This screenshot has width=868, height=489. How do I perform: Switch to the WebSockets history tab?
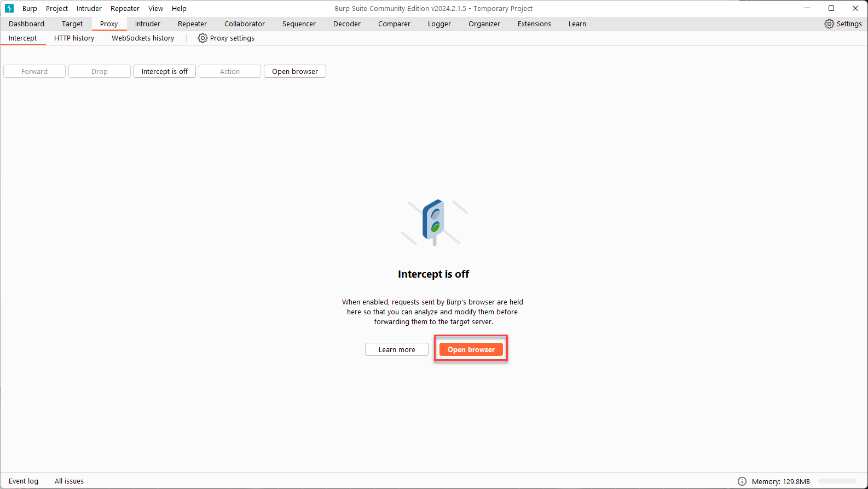click(x=143, y=38)
